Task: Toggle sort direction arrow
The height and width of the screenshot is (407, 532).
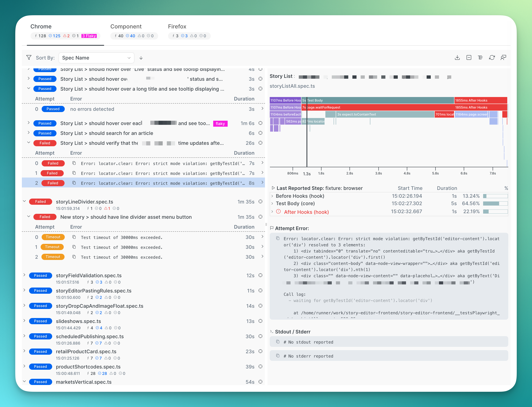Action: click(x=141, y=58)
